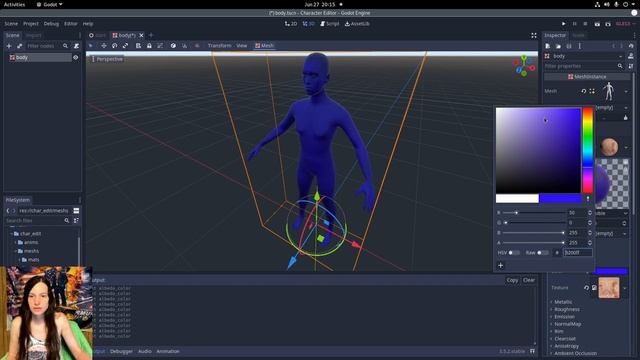The height and width of the screenshot is (360, 640).
Task: Switch to the Import dock tab
Action: coord(33,36)
